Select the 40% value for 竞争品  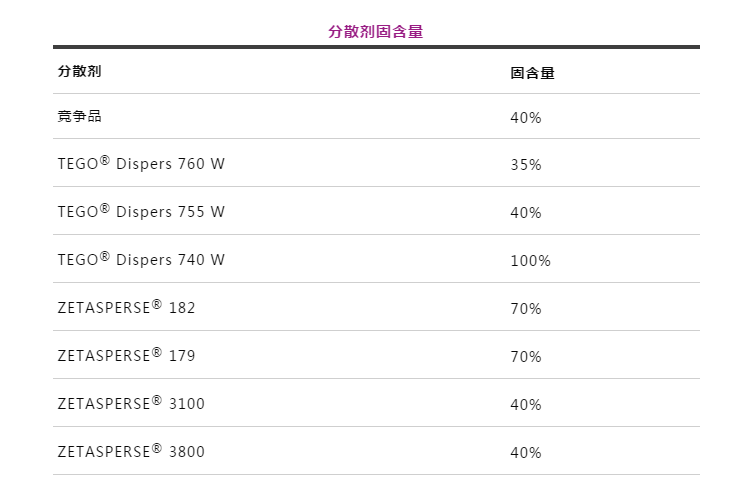(x=525, y=117)
